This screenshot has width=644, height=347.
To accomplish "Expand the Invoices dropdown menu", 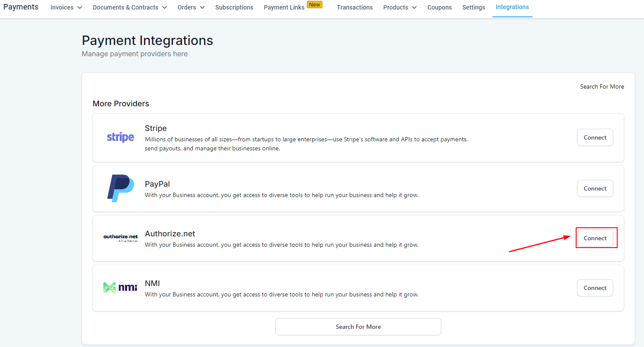I will pos(66,7).
